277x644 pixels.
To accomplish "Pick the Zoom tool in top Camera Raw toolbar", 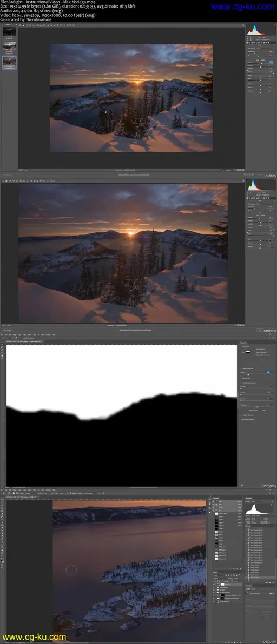I will tap(19, 25).
